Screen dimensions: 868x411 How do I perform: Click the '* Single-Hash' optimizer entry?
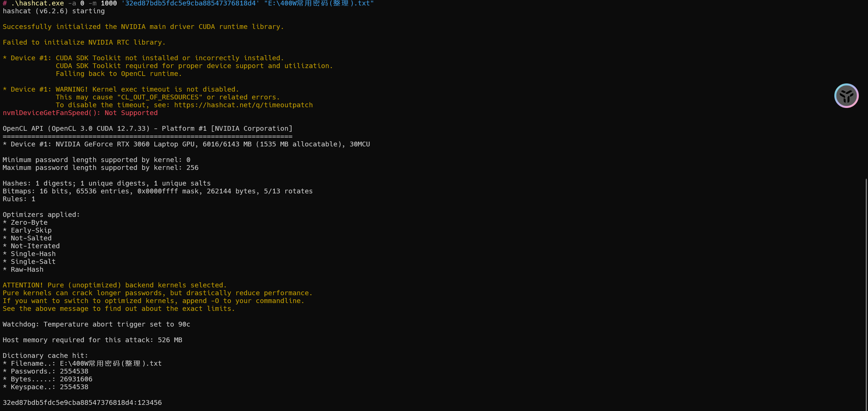tap(29, 254)
